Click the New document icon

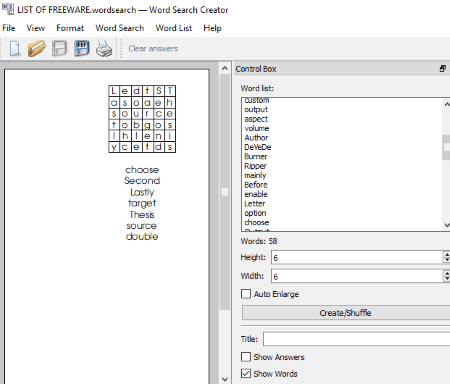[x=15, y=49]
